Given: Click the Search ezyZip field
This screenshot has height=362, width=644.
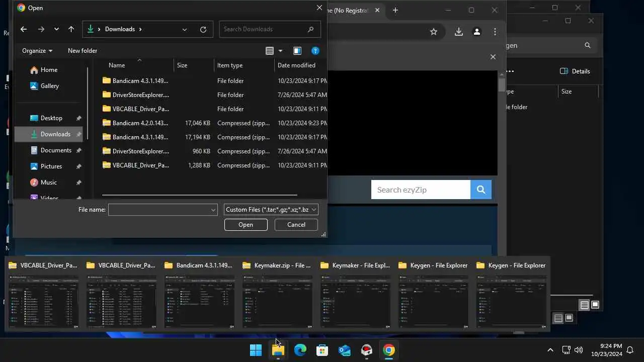Looking at the screenshot, I should (x=421, y=190).
